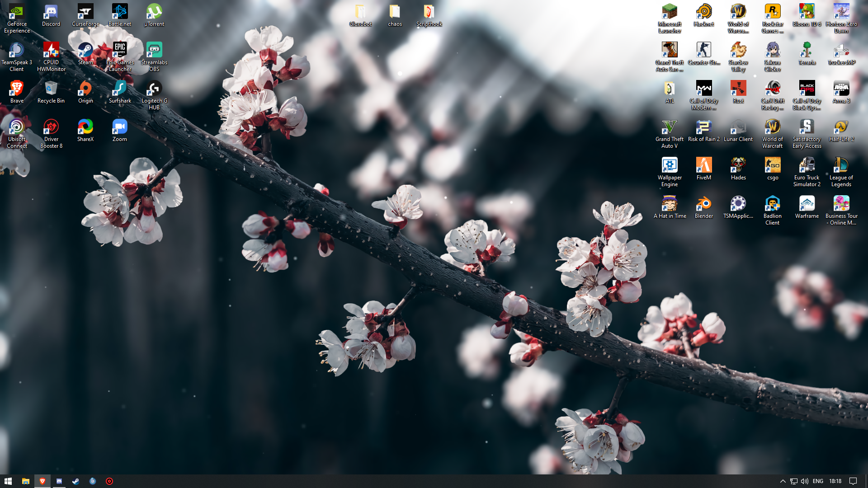This screenshot has width=868, height=488.
Task: Open File Explorer from the taskbar
Action: click(25, 481)
